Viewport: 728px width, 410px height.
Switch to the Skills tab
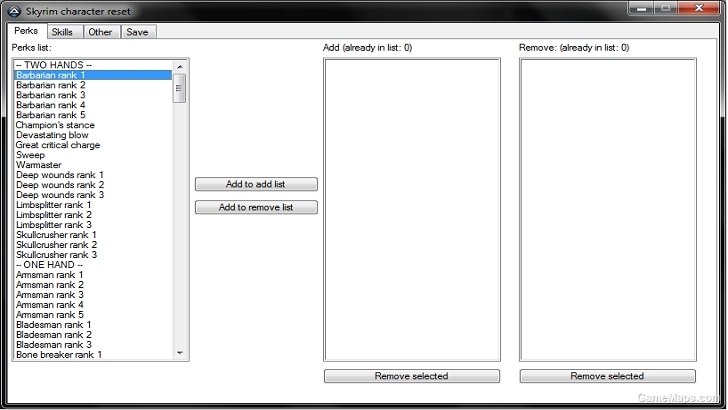(x=62, y=32)
